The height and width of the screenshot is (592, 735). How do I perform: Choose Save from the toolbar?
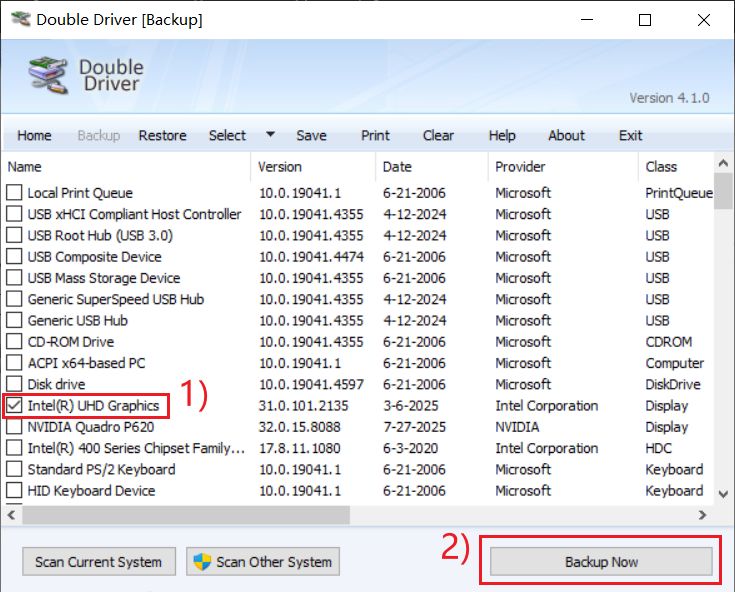click(311, 136)
